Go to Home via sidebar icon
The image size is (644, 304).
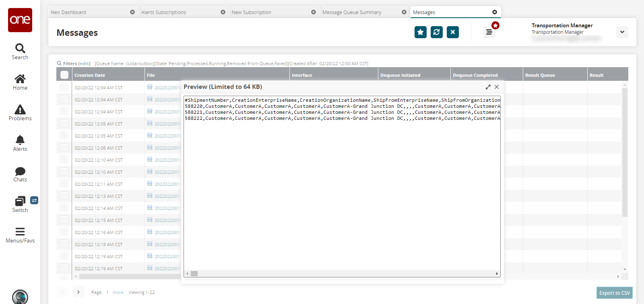pos(20,79)
